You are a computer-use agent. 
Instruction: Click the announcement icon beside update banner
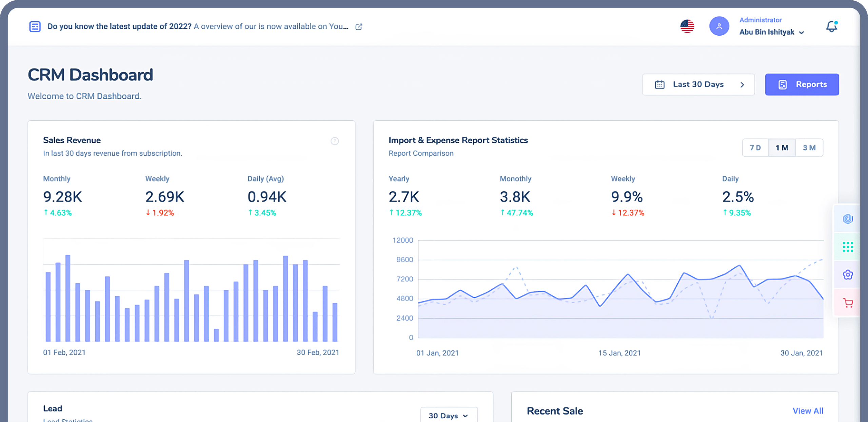(35, 26)
